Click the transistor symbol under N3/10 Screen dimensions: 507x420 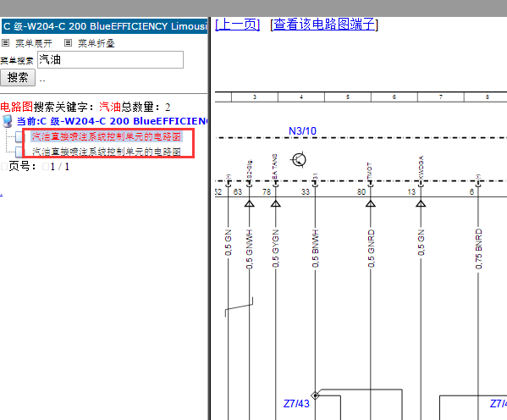tap(299, 159)
